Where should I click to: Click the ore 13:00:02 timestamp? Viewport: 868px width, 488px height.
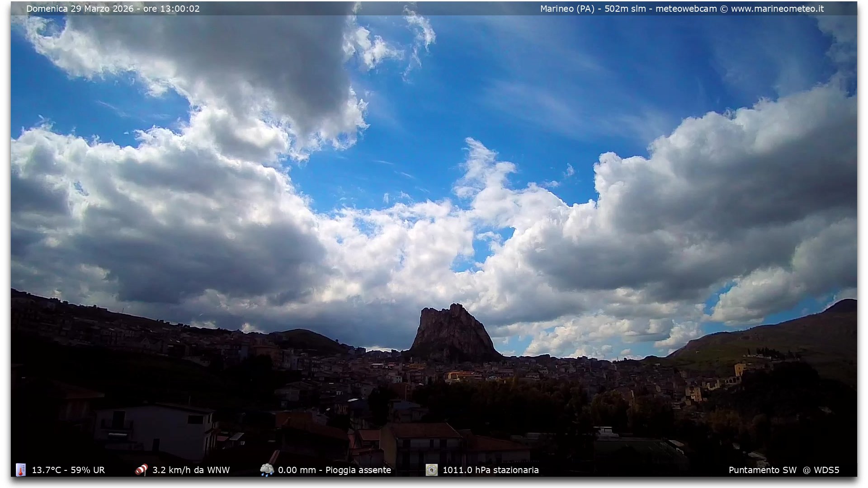tap(171, 9)
